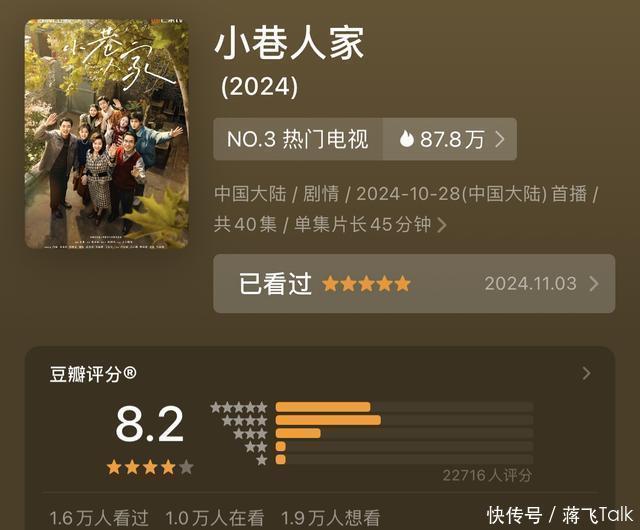Viewport: 640px width, 530px height.
Task: Open the 1.9万人想看 wishlist count
Action: tap(331, 518)
